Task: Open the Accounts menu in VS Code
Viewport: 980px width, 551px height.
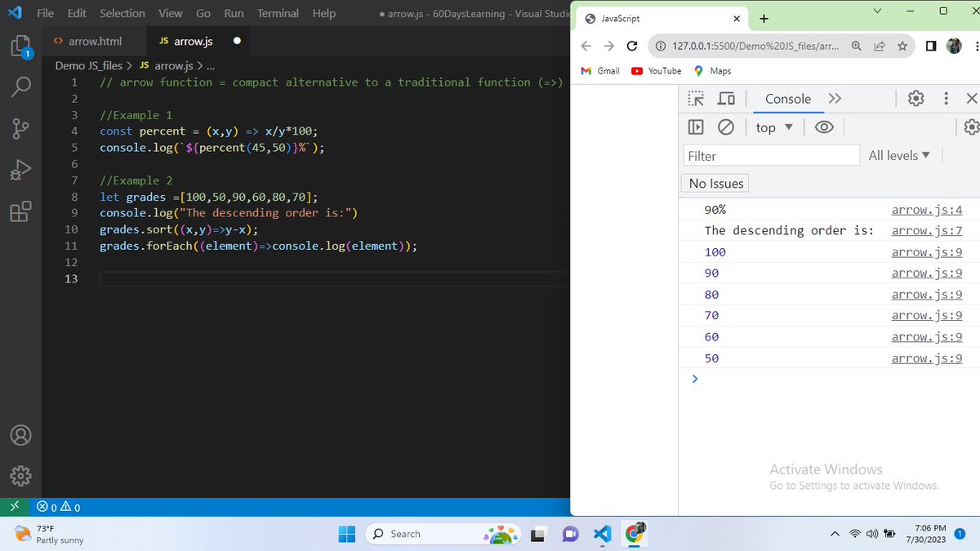Action: click(20, 435)
